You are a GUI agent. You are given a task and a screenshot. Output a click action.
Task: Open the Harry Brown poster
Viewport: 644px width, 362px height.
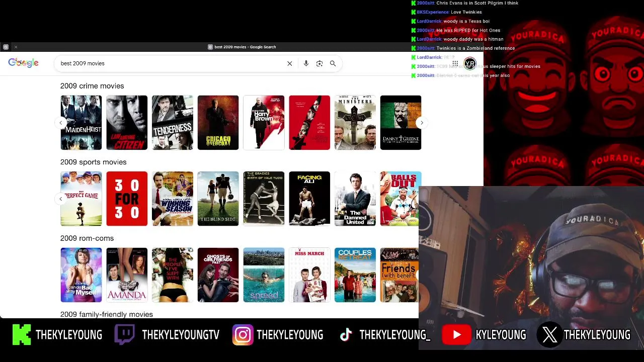click(264, 123)
